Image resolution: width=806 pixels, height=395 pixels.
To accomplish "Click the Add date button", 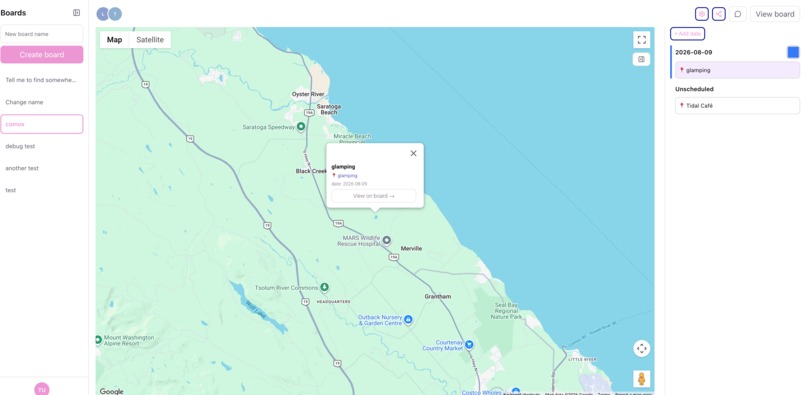I will pyautogui.click(x=687, y=33).
